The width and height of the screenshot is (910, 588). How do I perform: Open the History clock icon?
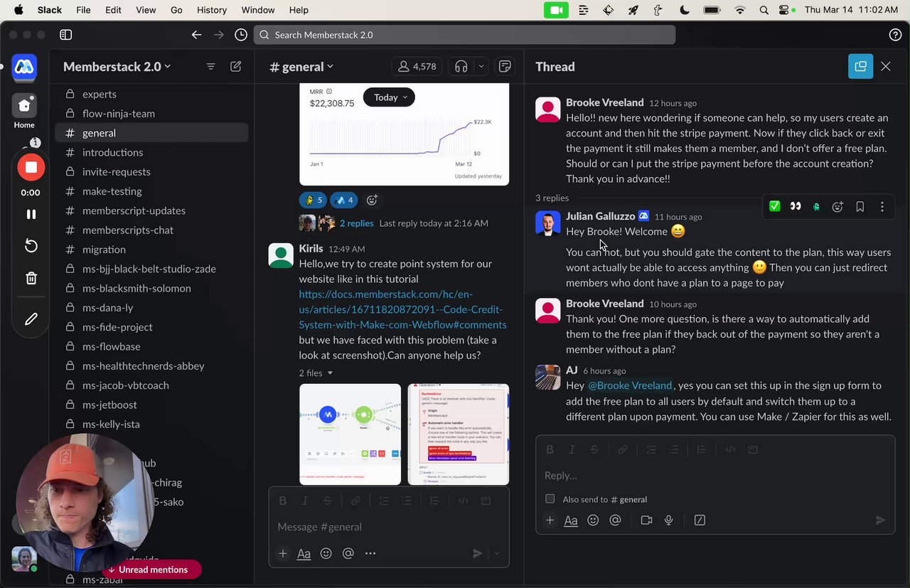(241, 35)
